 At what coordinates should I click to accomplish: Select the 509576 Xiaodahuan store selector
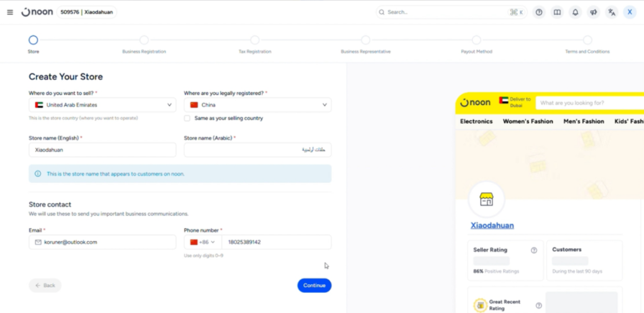(87, 13)
